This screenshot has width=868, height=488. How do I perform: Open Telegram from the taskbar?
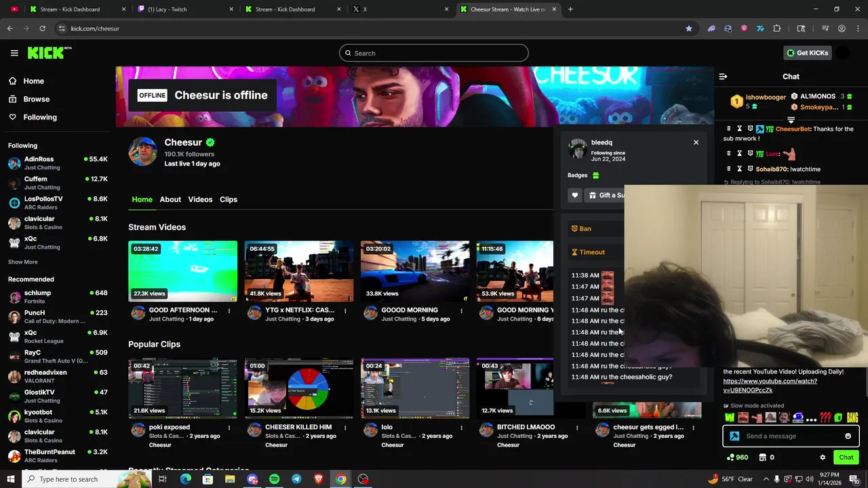click(296, 479)
